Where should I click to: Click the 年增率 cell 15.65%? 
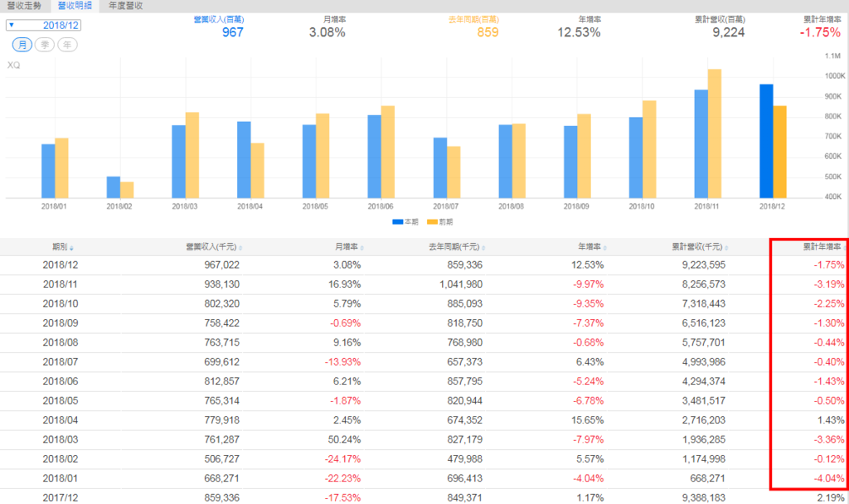588,420
